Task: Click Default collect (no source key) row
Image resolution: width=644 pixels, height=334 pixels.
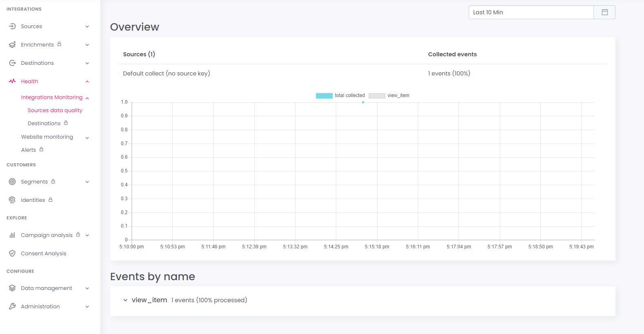Action: point(363,73)
